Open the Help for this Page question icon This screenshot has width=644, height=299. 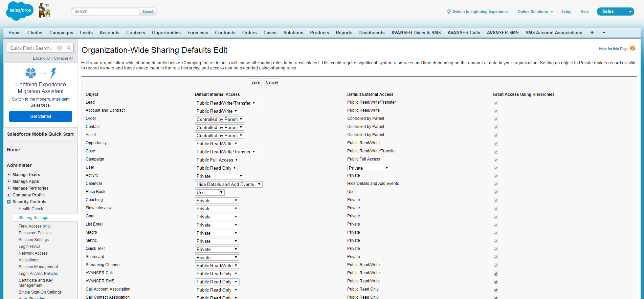click(632, 48)
